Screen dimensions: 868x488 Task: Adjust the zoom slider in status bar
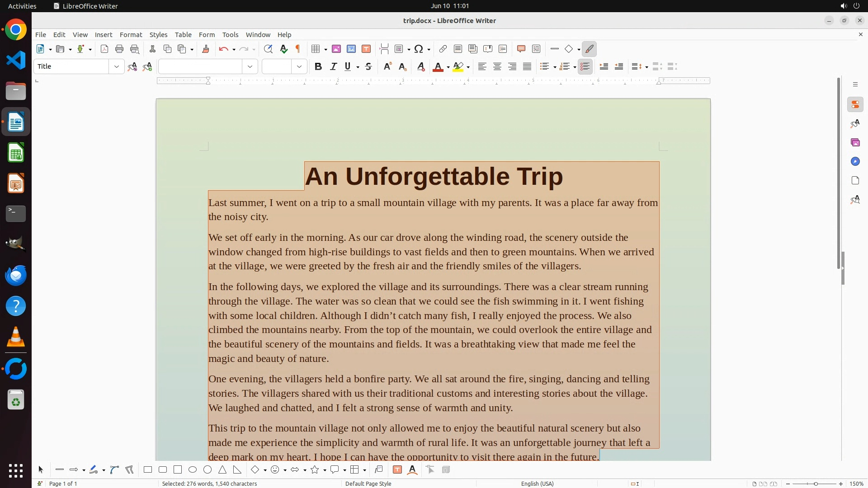tap(816, 484)
